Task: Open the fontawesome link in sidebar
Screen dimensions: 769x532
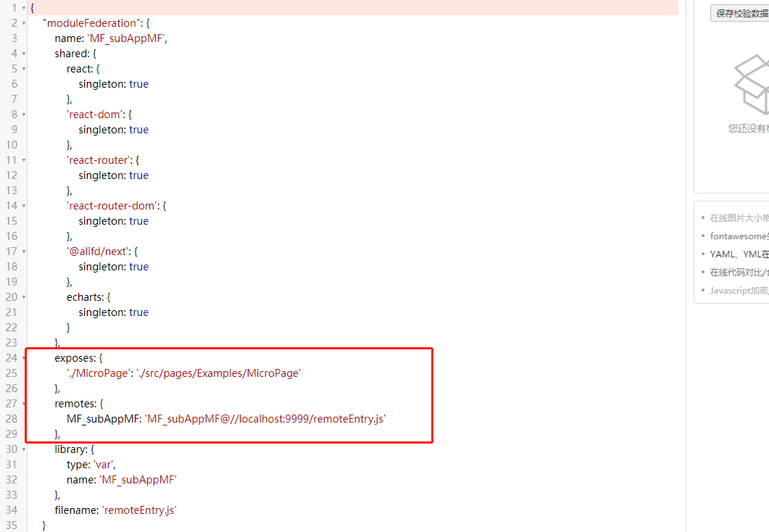Action: [x=739, y=236]
